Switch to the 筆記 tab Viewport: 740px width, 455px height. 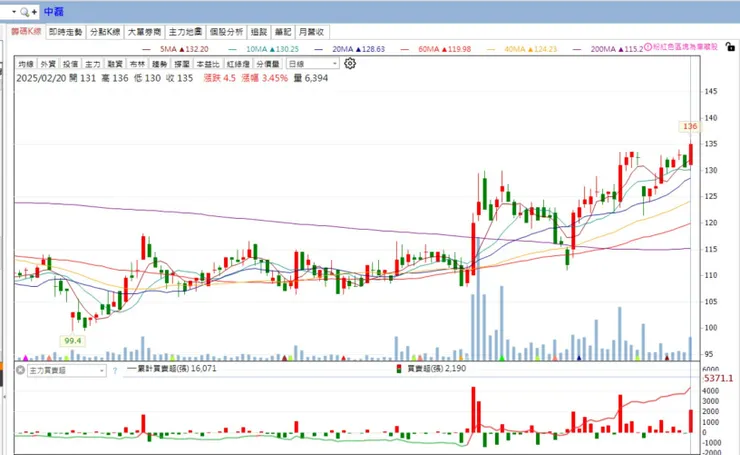tap(283, 32)
